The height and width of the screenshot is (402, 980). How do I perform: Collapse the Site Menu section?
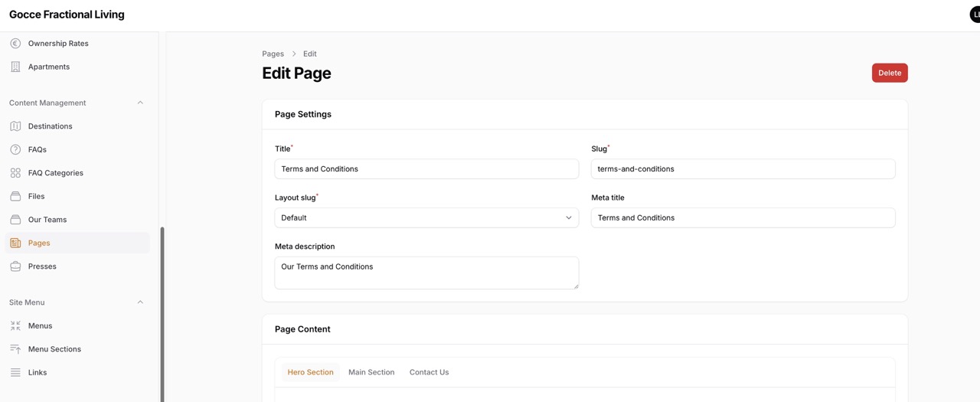pos(140,302)
